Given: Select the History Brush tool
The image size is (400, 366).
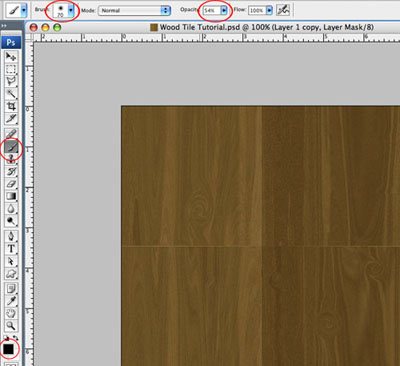Looking at the screenshot, I should click(x=11, y=171).
